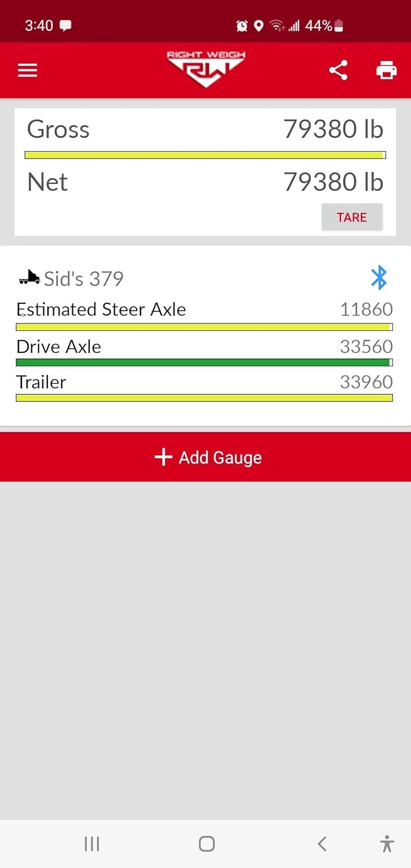Tap the yellow Trailer weight bar
Viewport: 411px width, 868px height.
click(x=204, y=398)
